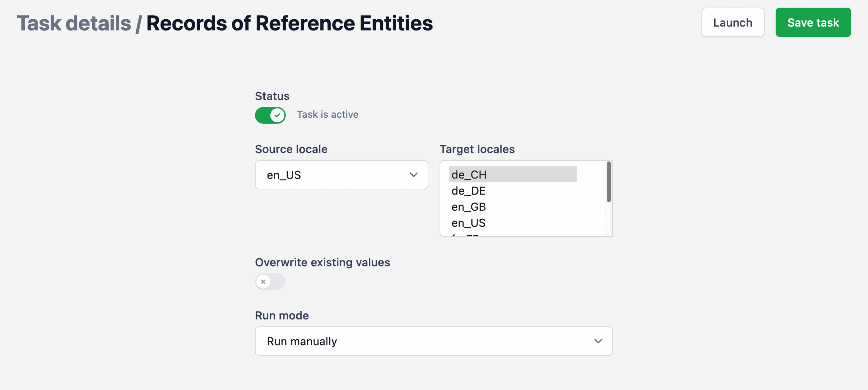Expand the Run mode dropdown showing "Run manually"

(434, 341)
